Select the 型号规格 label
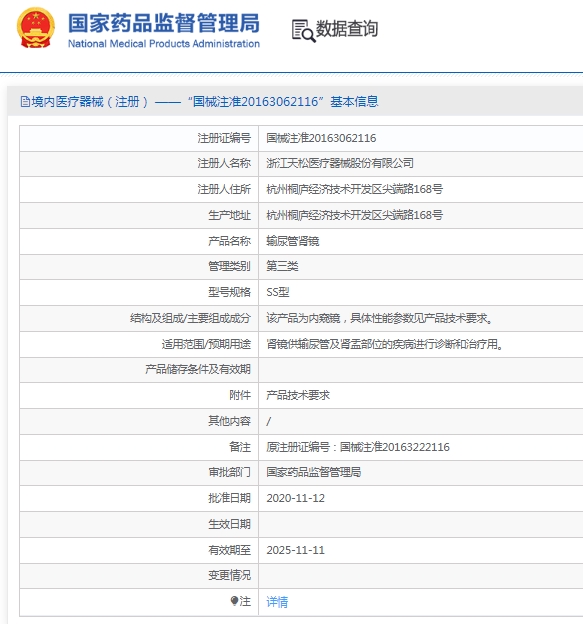The image size is (583, 624). [229, 292]
